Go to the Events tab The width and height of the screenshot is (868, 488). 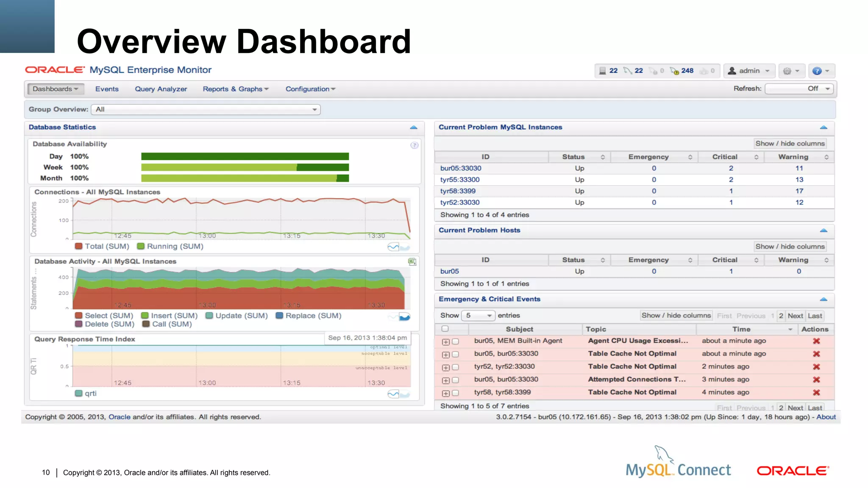(x=107, y=89)
